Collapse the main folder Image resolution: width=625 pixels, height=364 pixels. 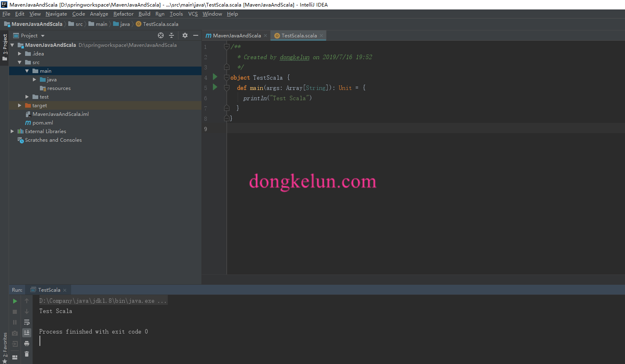27,71
